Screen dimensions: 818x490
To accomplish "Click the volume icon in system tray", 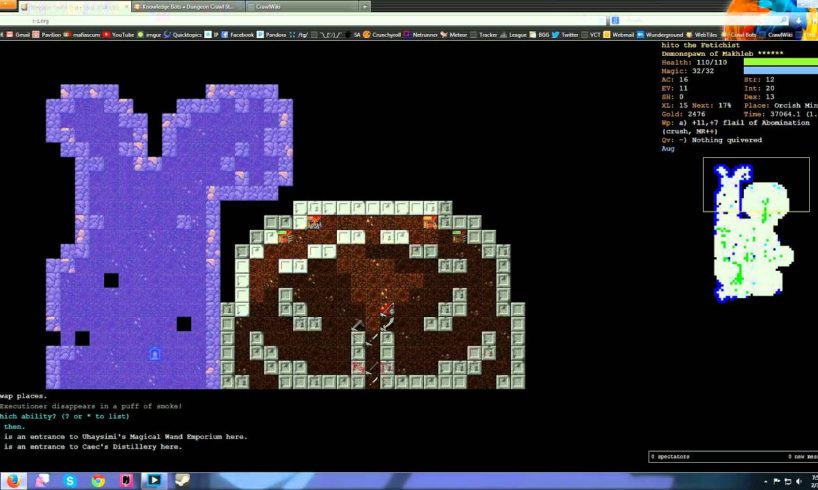I will tap(799, 481).
